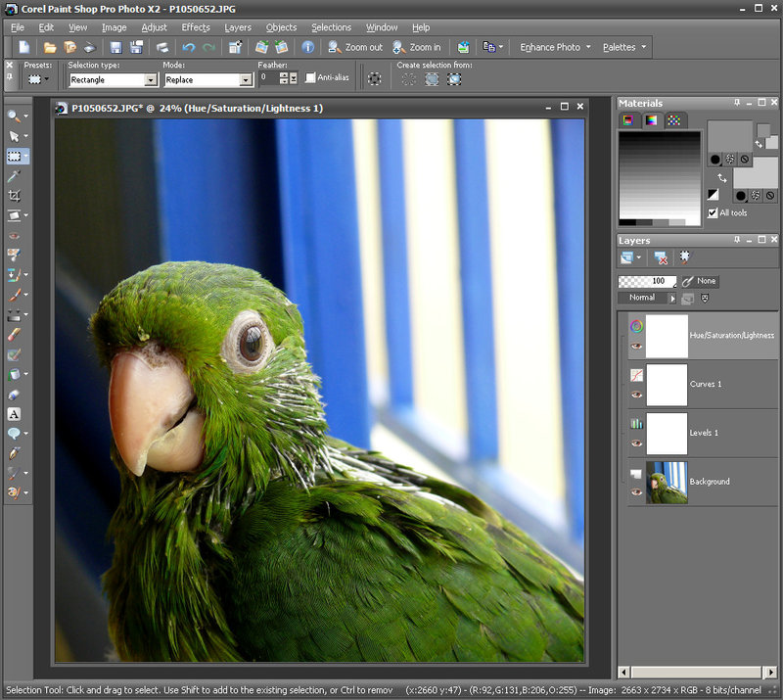Select the Zoom tool in toolbox
Image resolution: width=783 pixels, height=700 pixels.
[x=14, y=116]
